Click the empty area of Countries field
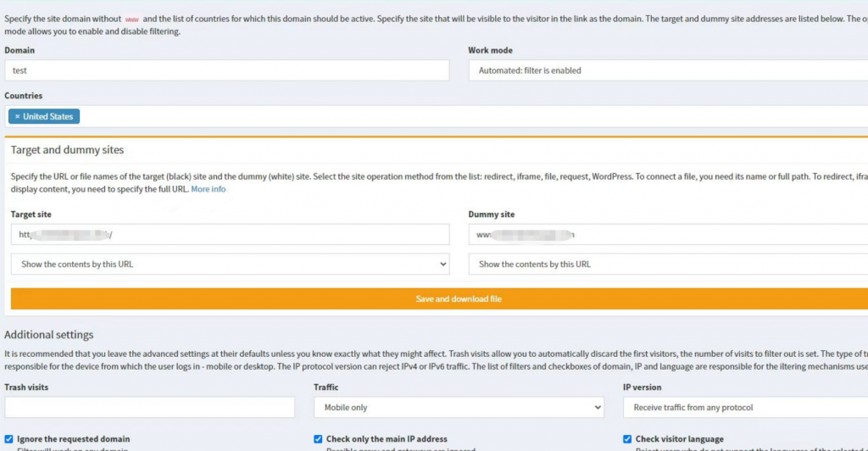Viewport: 868px width, 451px height. coord(424,117)
